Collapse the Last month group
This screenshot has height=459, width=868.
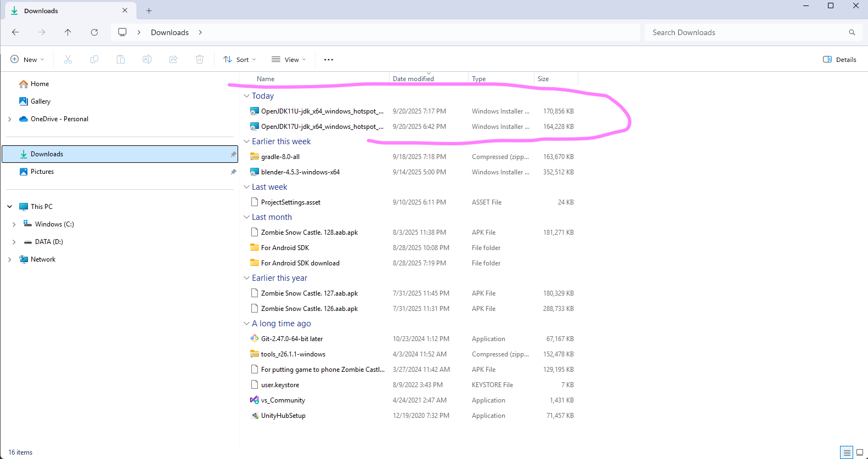(246, 217)
